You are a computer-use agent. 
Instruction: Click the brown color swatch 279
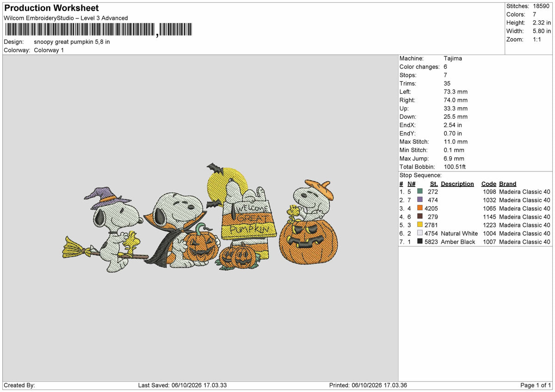click(420, 216)
